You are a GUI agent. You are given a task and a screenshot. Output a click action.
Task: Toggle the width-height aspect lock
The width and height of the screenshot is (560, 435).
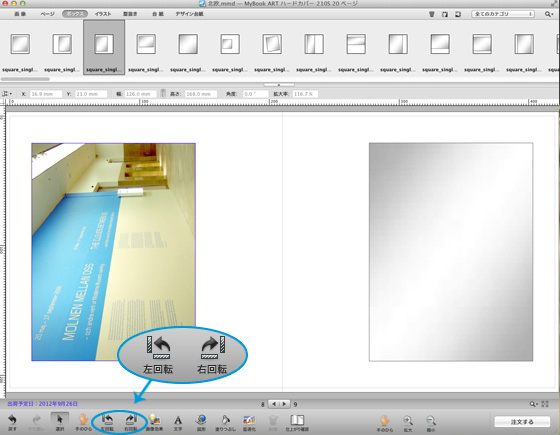tap(163, 94)
